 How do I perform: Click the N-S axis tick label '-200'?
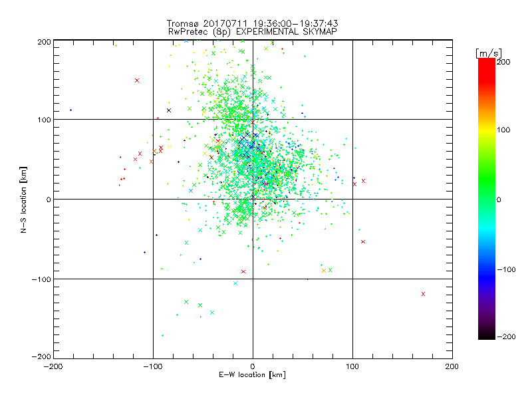click(41, 356)
